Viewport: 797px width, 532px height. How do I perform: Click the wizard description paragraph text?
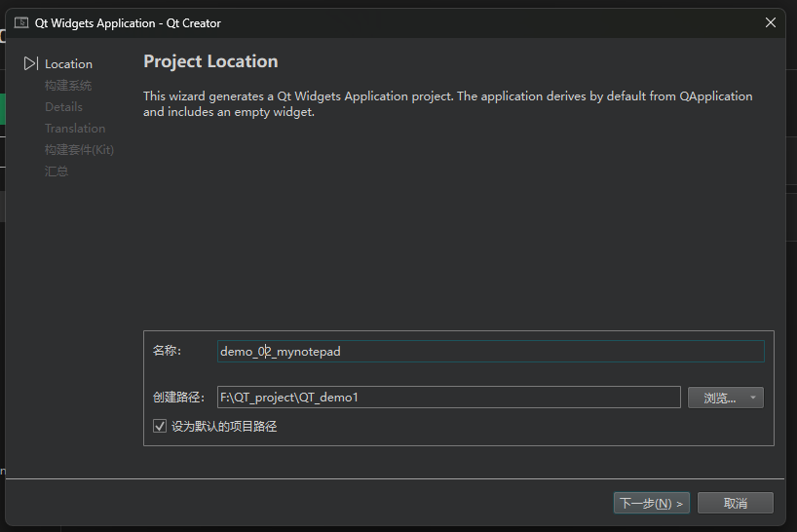448,103
